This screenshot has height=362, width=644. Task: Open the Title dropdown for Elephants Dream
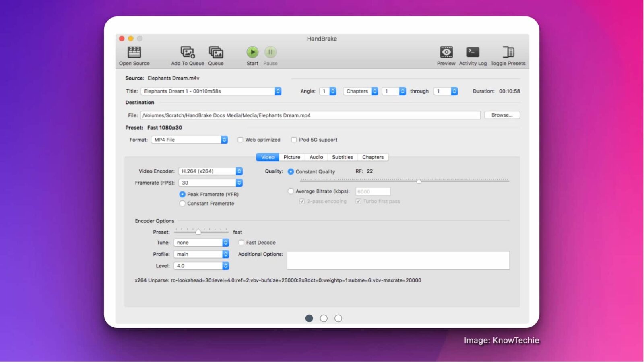click(x=211, y=91)
